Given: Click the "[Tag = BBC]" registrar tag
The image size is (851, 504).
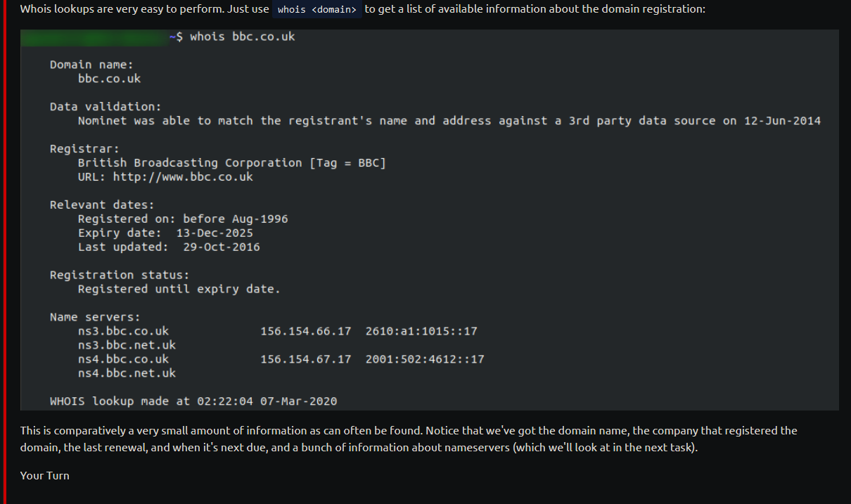Looking at the screenshot, I should tap(348, 162).
